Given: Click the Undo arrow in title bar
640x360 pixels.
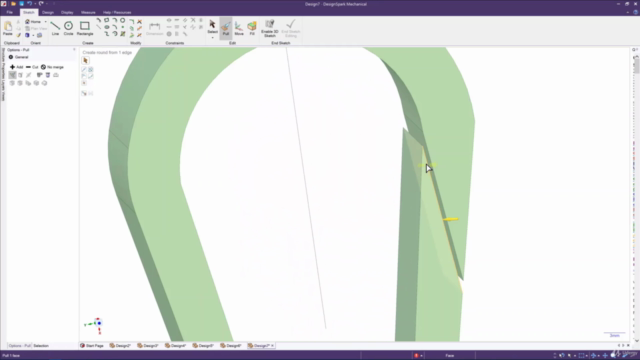Looking at the screenshot, I should 29,4.
